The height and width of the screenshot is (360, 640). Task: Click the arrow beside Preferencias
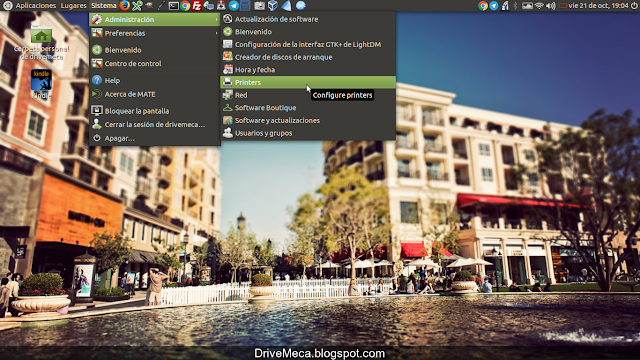coord(216,33)
